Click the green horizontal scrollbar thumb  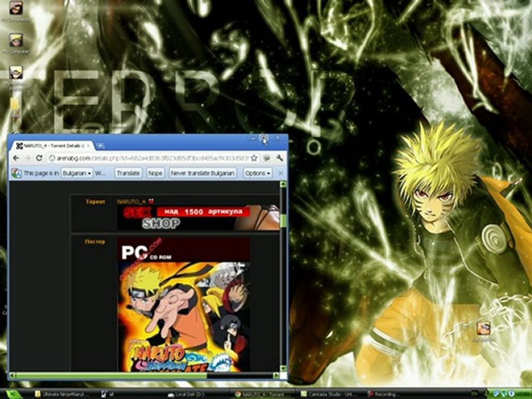point(111,376)
